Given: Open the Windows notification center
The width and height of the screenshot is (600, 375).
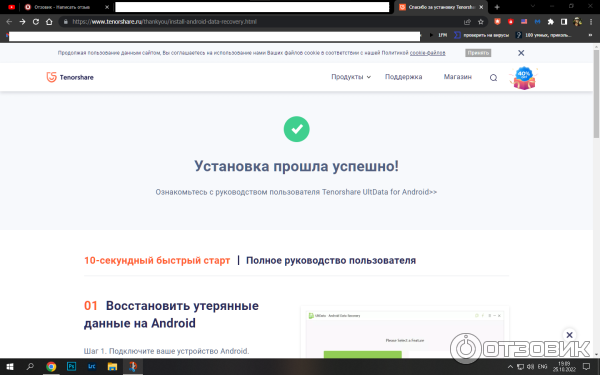Looking at the screenshot, I should (586, 367).
